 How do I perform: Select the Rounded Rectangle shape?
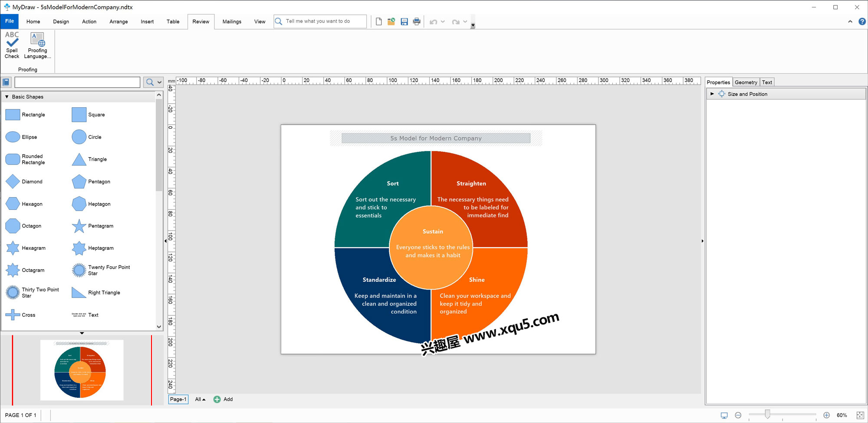(25, 159)
